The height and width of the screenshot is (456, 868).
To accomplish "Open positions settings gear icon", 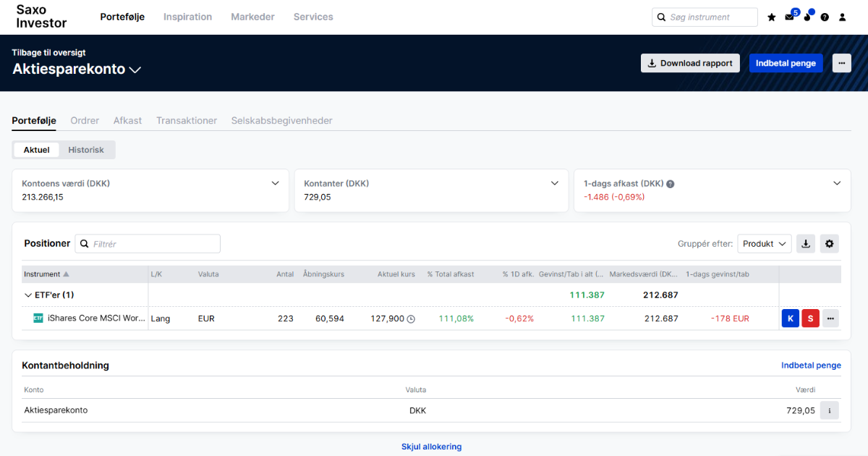I will [x=829, y=244].
